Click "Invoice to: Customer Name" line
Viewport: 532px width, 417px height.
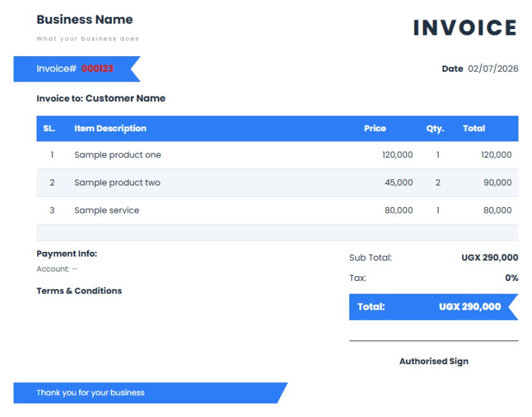click(x=100, y=98)
